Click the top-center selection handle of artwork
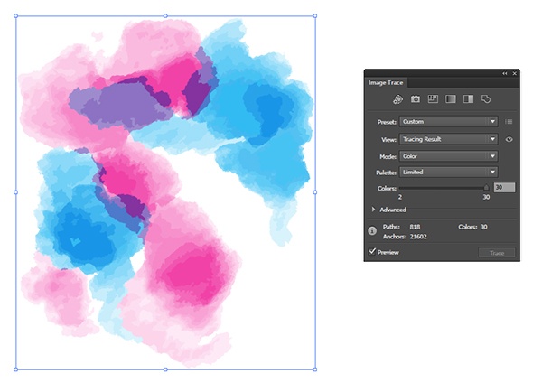Screen dimensions: 542x392 pos(165,16)
